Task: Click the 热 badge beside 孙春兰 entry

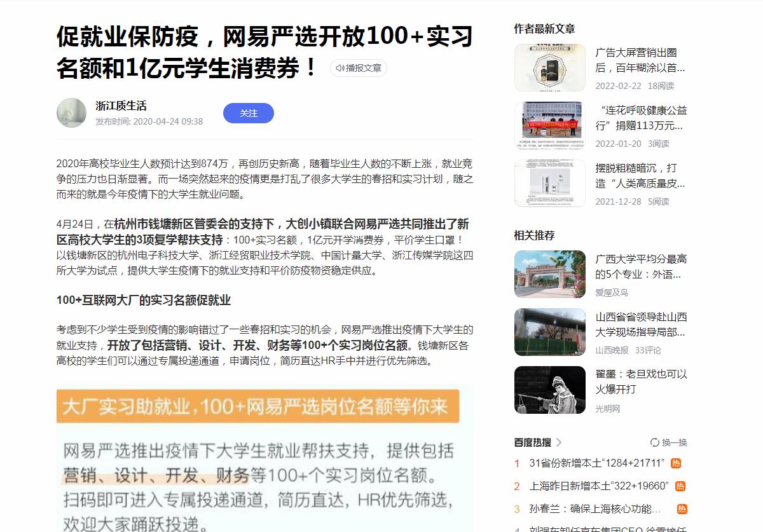Action: click(x=682, y=509)
